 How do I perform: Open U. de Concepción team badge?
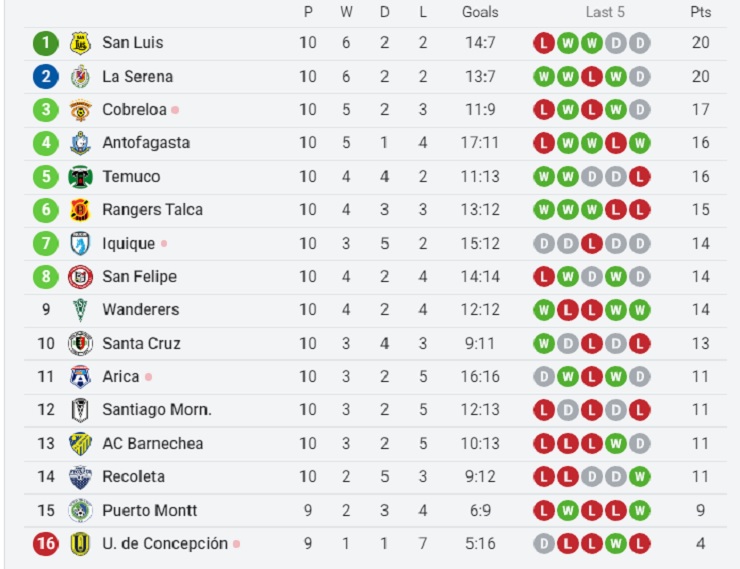click(x=80, y=544)
